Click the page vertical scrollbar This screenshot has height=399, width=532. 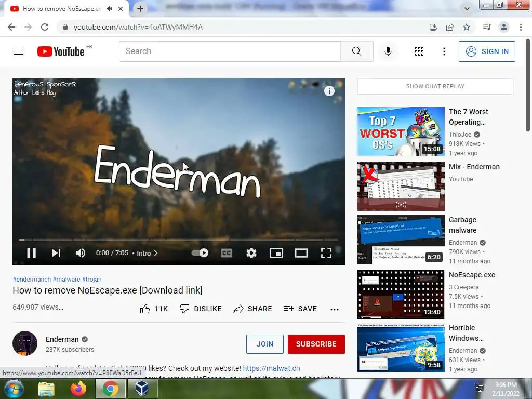(x=528, y=86)
